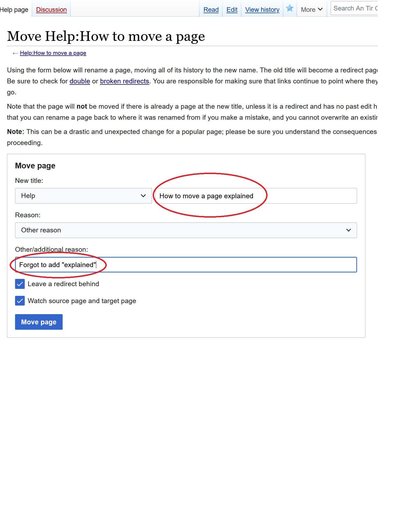Viewport: 417px width, 532px height.
Task: Open the Edit tab
Action: [232, 10]
